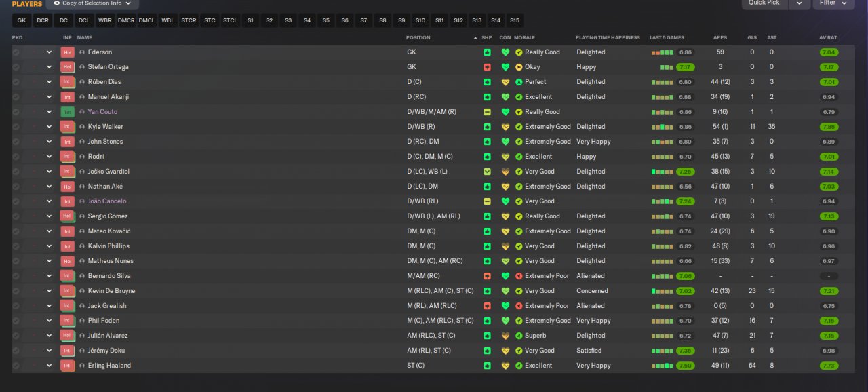Click the 7.86 average rating for Kyle Walker

point(828,127)
